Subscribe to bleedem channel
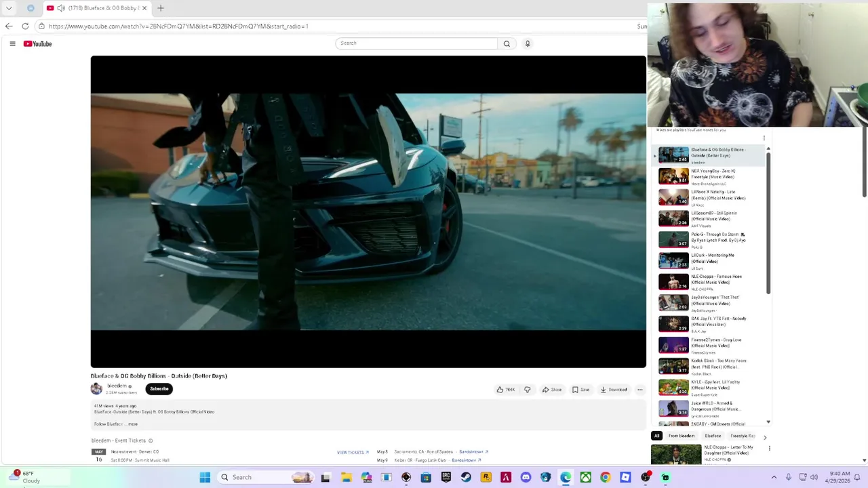The image size is (868, 488). (159, 389)
